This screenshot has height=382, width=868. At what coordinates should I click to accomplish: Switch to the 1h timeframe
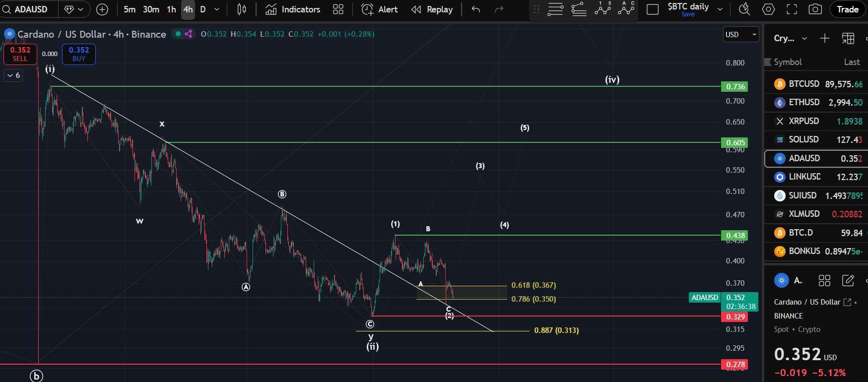pyautogui.click(x=171, y=9)
